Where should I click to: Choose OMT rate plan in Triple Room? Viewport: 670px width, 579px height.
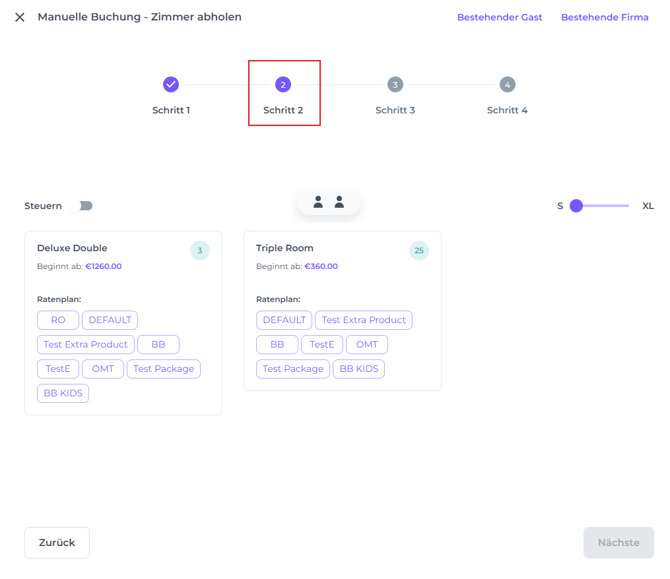pos(366,344)
